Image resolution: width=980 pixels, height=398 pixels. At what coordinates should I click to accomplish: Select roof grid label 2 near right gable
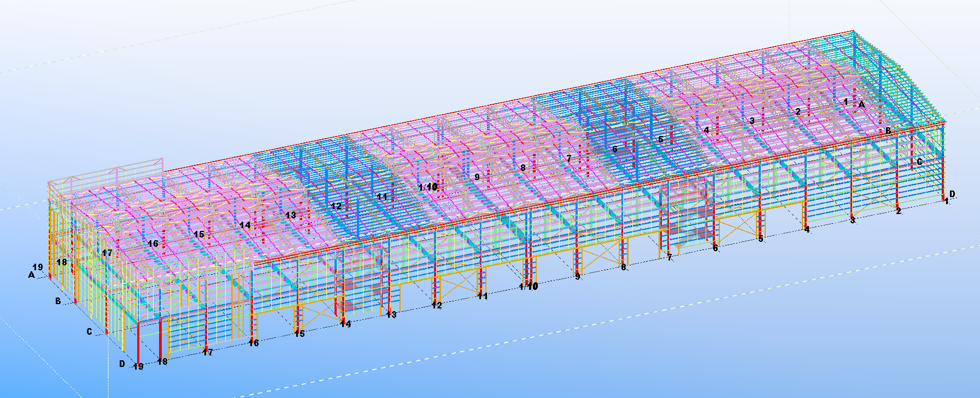tap(797, 111)
